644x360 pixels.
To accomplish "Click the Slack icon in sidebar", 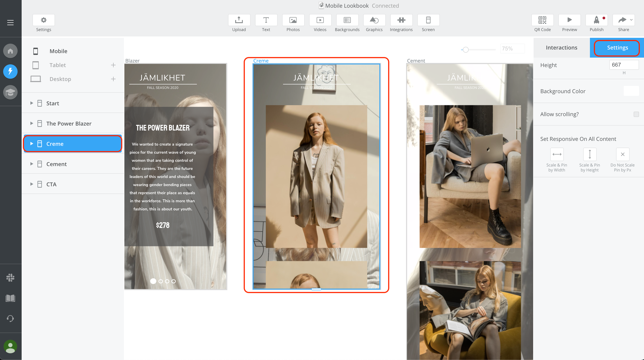I will click(10, 278).
